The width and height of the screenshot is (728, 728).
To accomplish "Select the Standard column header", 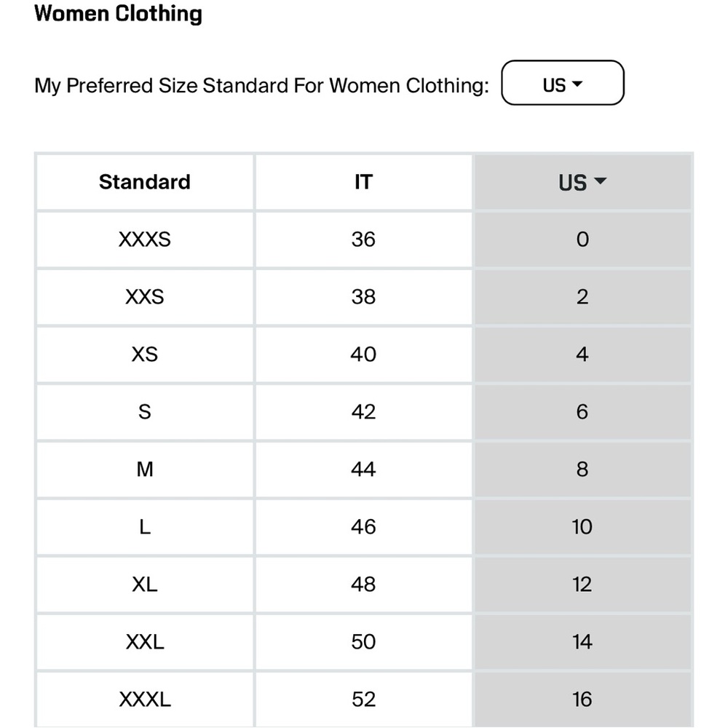I will point(145,181).
